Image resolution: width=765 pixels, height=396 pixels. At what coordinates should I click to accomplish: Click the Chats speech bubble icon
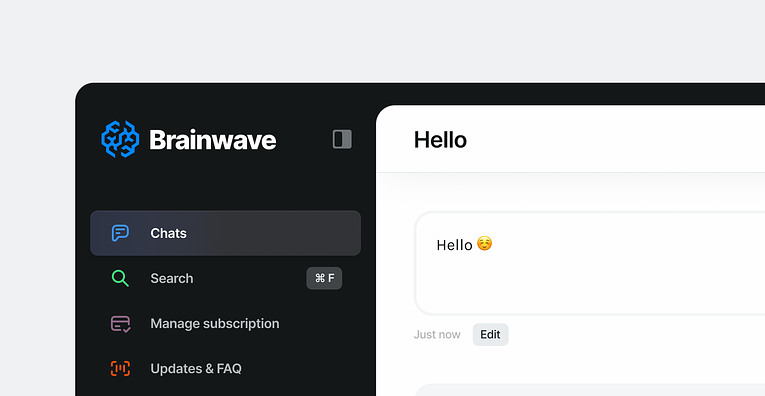[120, 233]
